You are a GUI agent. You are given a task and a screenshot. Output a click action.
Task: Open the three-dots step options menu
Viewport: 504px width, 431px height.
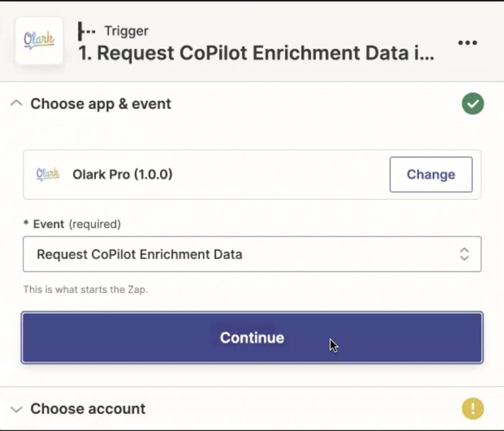coord(467,43)
